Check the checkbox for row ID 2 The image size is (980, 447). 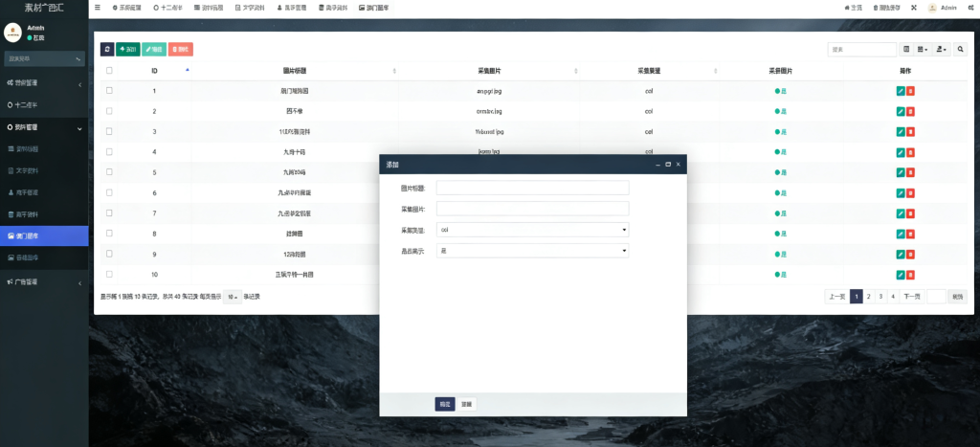pos(109,111)
